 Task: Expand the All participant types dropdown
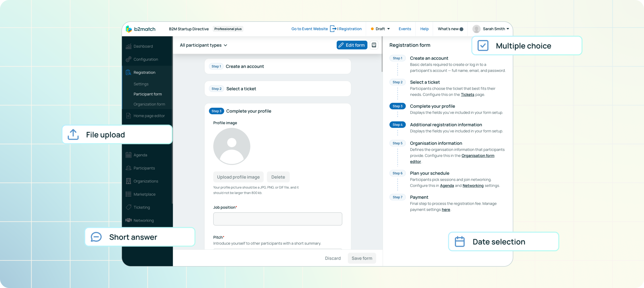(204, 45)
